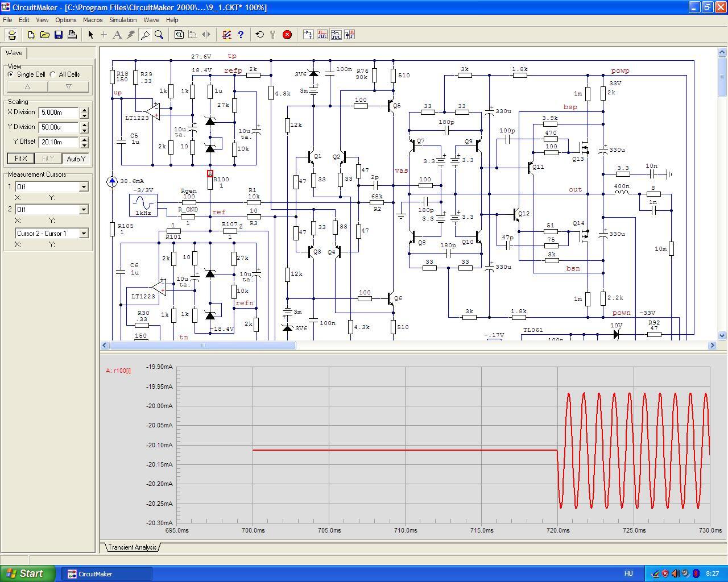This screenshot has width=728, height=582.
Task: Decrease the X Division value
Action: 85,115
